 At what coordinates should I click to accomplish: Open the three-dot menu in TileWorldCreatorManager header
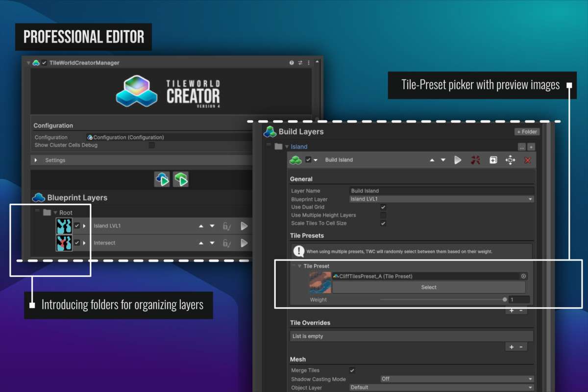(308, 63)
